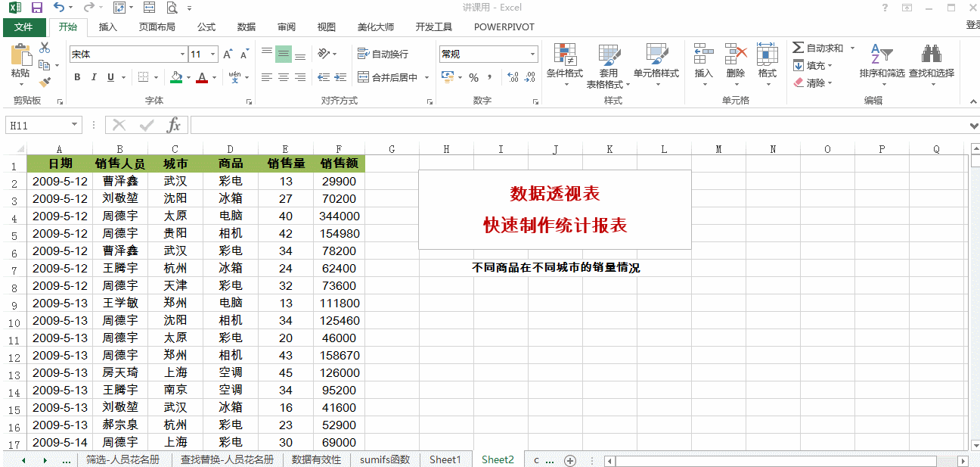The image size is (980, 467).
Task: Switch to the Data (数据) tab
Action: click(247, 27)
